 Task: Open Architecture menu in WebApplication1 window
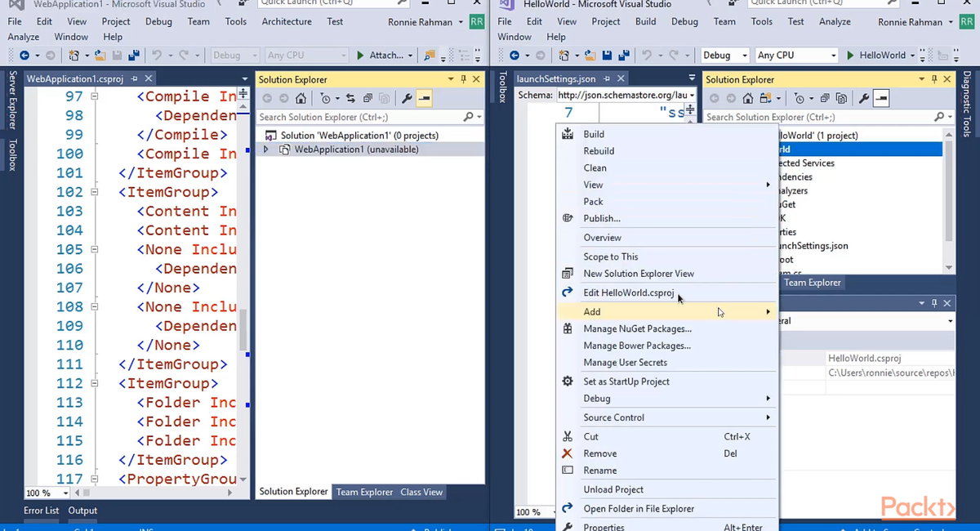coord(287,22)
